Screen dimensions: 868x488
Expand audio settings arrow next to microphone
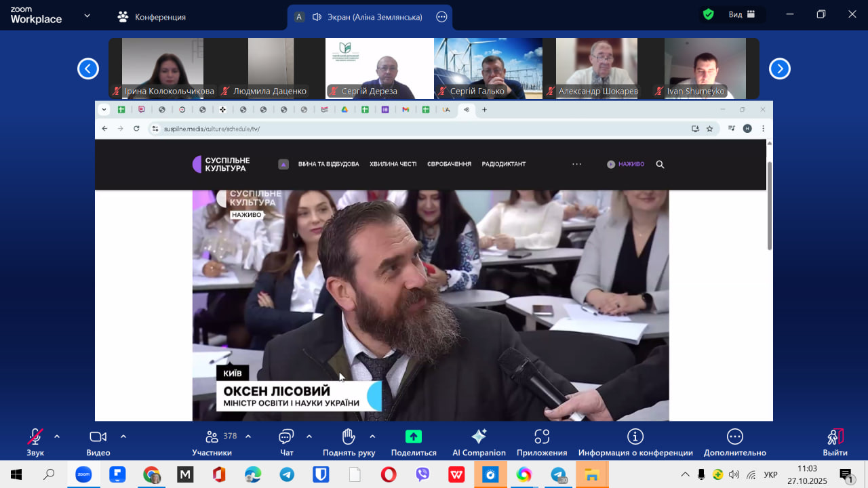point(57,436)
